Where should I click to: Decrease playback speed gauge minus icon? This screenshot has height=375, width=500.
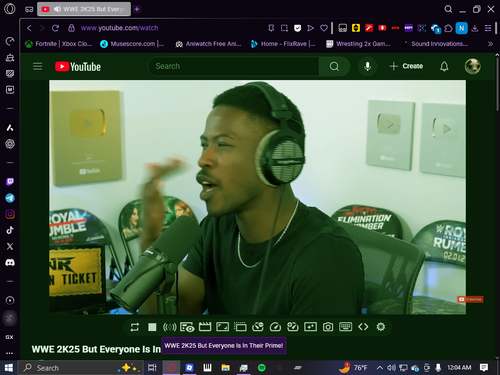coord(258,327)
